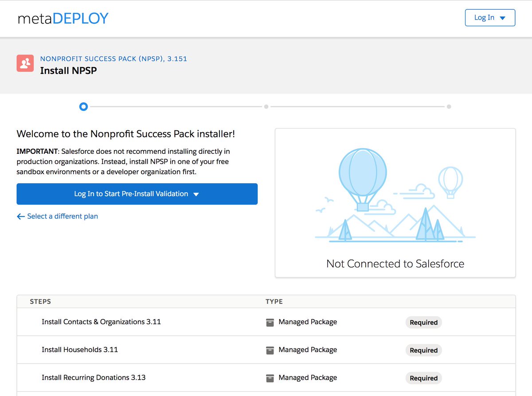Click Log In to Start Pre-Install Validation

tap(137, 194)
